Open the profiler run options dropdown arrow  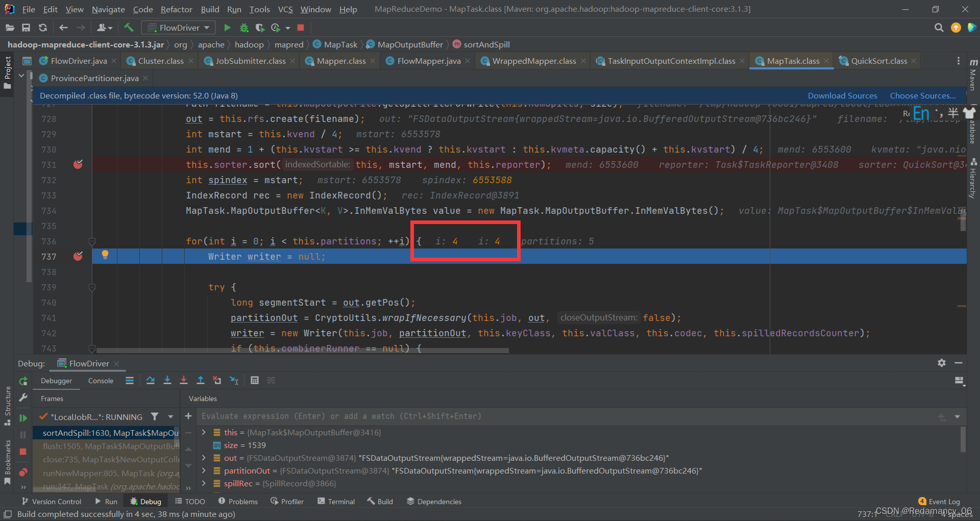pyautogui.click(x=288, y=28)
